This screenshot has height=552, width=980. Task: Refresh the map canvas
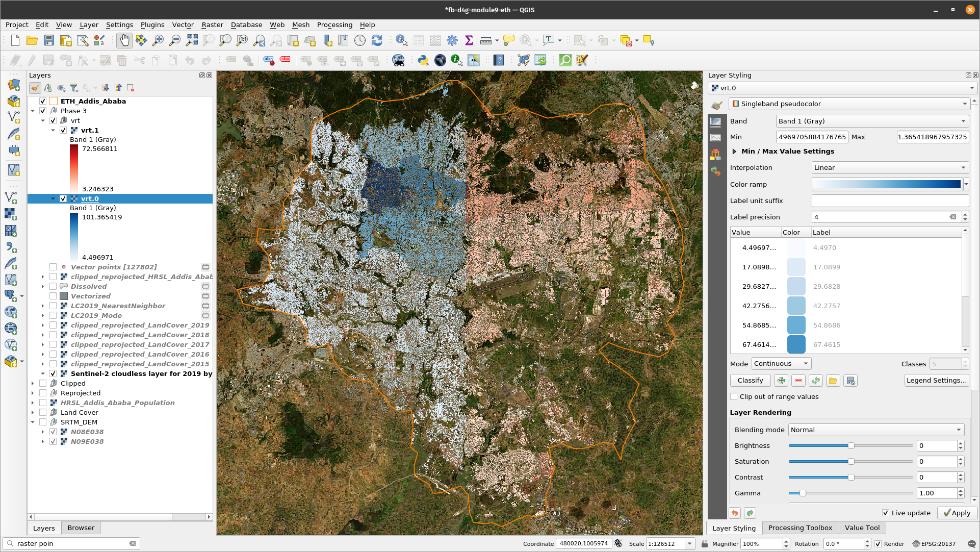[x=377, y=41]
